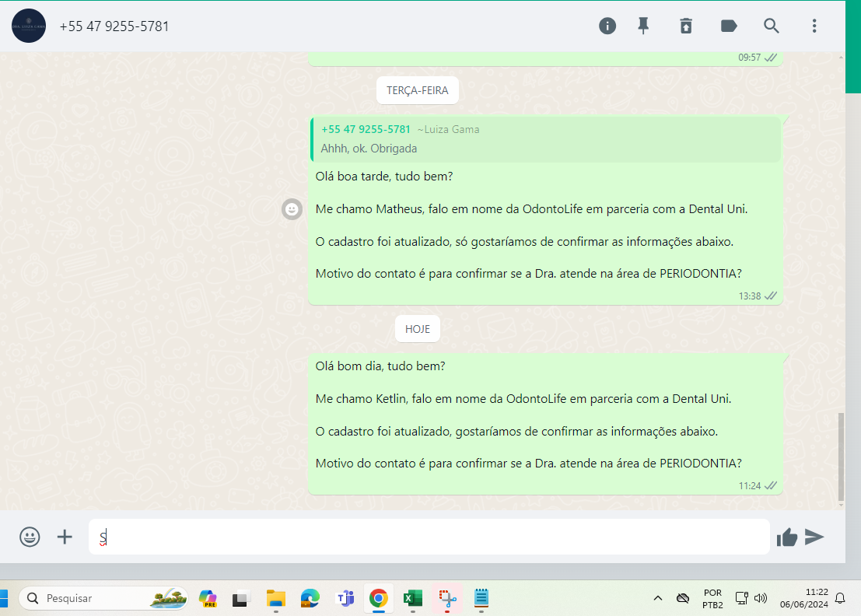Select the 09:57 message timestamp

[750, 58]
